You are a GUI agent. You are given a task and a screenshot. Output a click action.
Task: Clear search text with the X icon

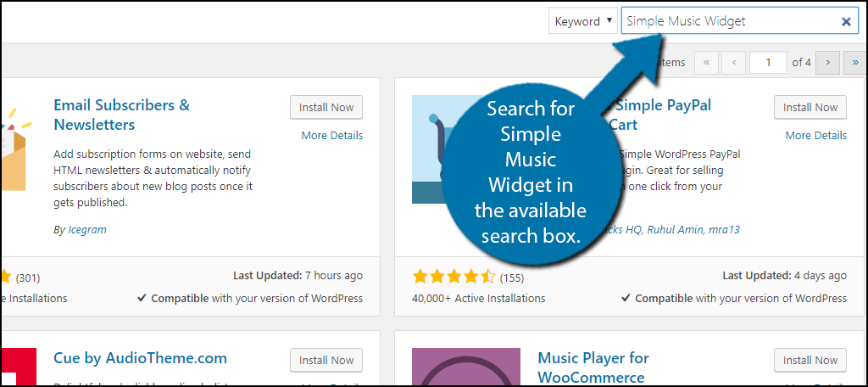coord(845,22)
